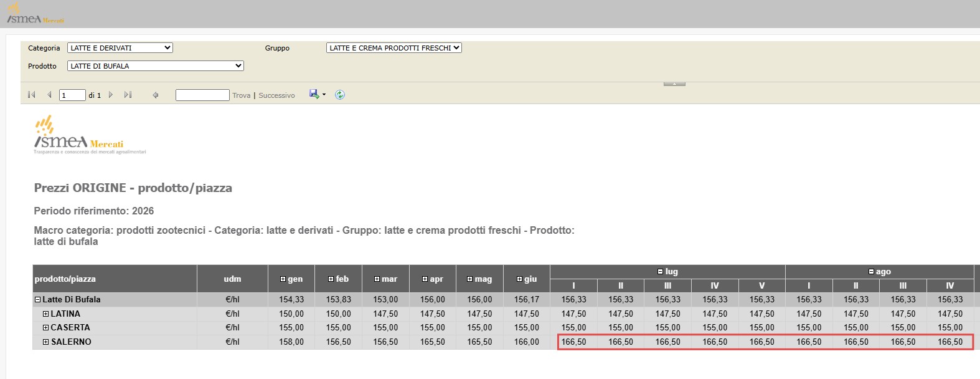980x379 pixels.
Task: Click SALERNO gen value 158,00
Action: 291,342
